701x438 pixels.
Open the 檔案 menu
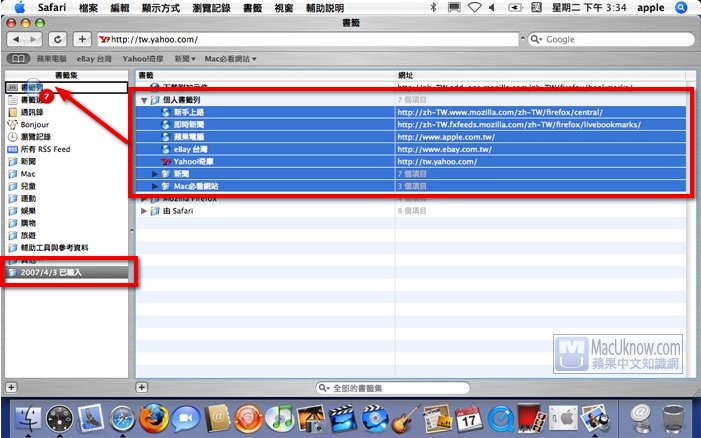click(x=88, y=8)
